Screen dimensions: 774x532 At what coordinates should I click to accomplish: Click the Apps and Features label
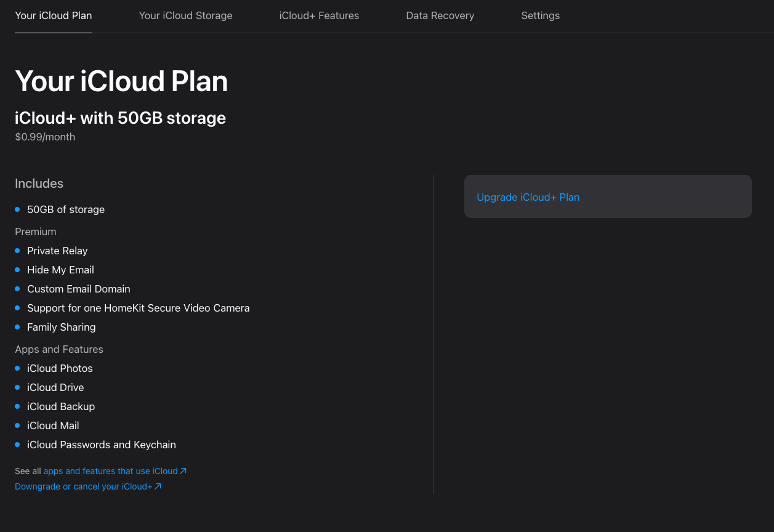pos(59,349)
